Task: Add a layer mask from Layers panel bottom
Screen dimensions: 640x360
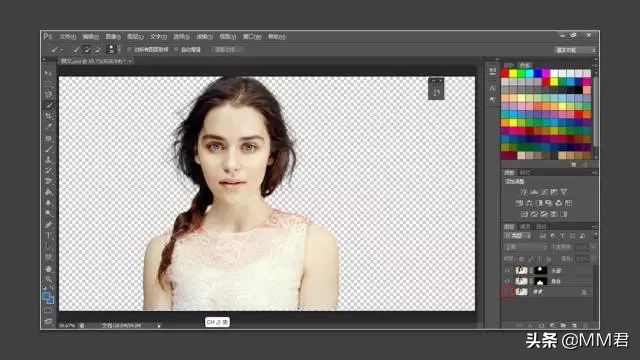Action: pos(541,325)
